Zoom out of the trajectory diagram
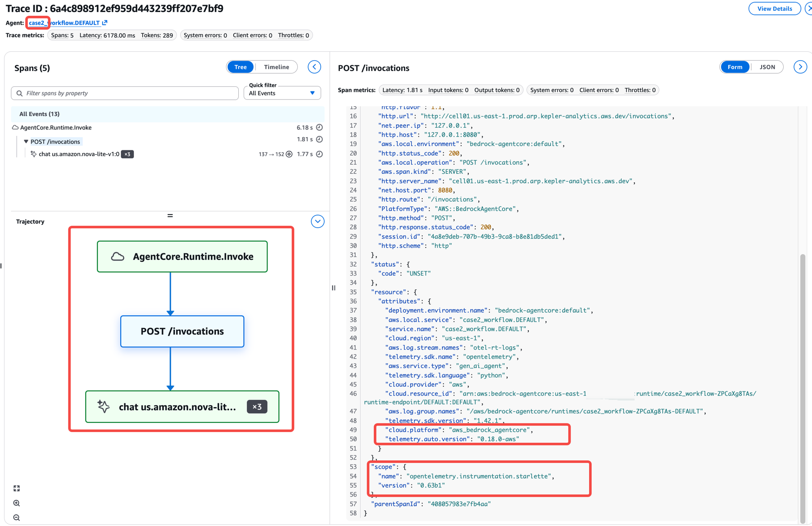Image resolution: width=812 pixels, height=526 pixels. click(x=17, y=518)
